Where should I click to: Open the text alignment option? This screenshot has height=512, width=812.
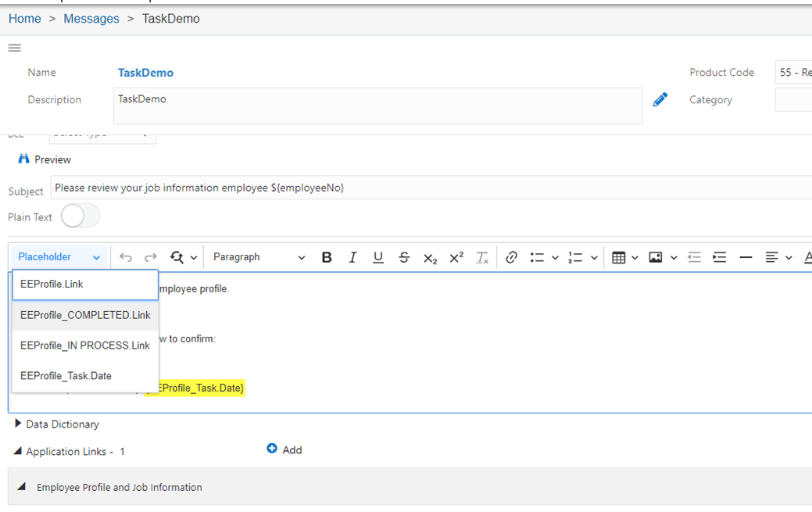point(771,257)
